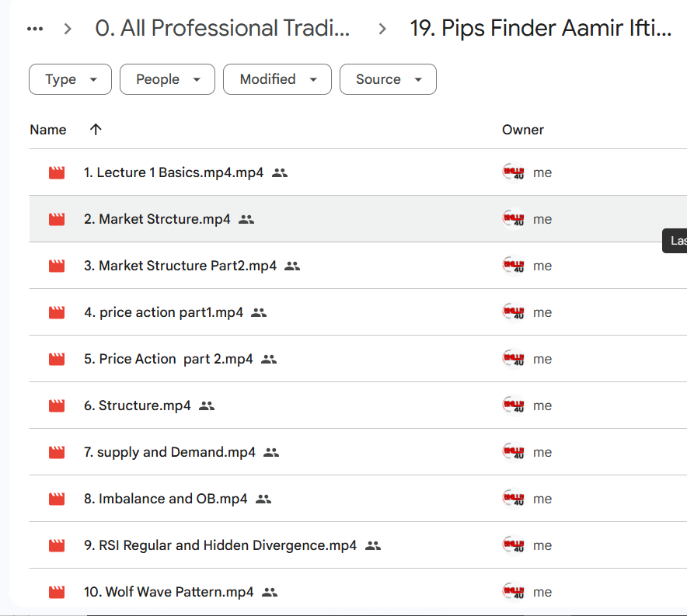
Task: Expand the People filter dropdown
Action: click(167, 79)
